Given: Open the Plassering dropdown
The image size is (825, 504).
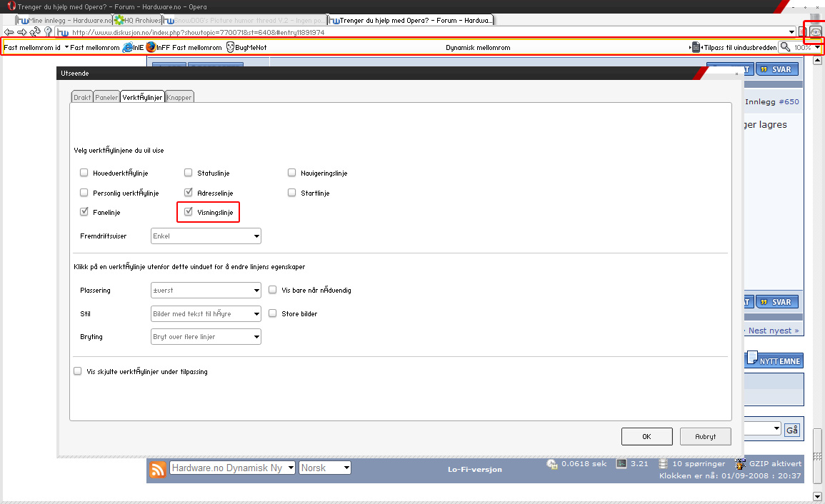Looking at the screenshot, I should click(206, 290).
